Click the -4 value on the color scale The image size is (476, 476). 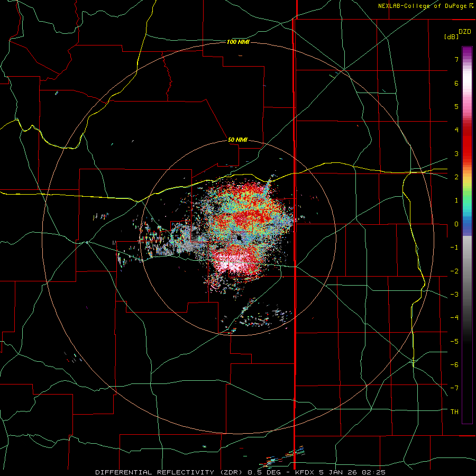point(454,318)
